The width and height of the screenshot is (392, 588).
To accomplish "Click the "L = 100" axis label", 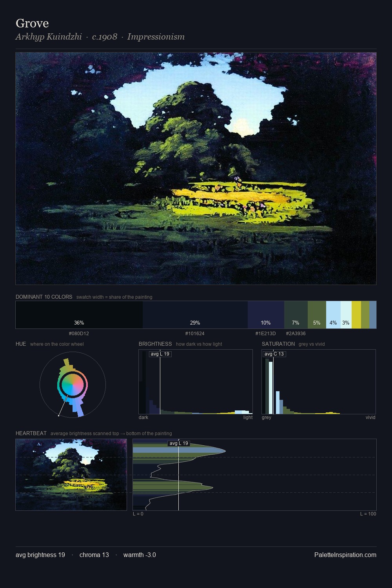I will (368, 514).
